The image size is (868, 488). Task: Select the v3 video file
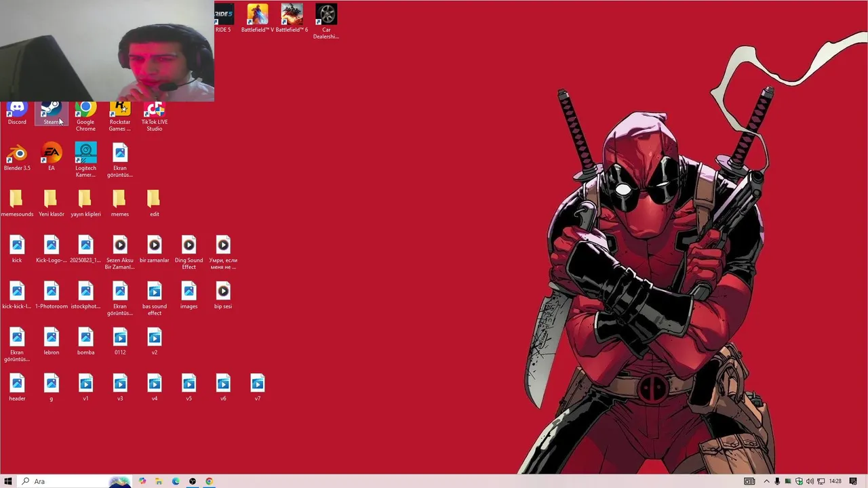click(120, 388)
